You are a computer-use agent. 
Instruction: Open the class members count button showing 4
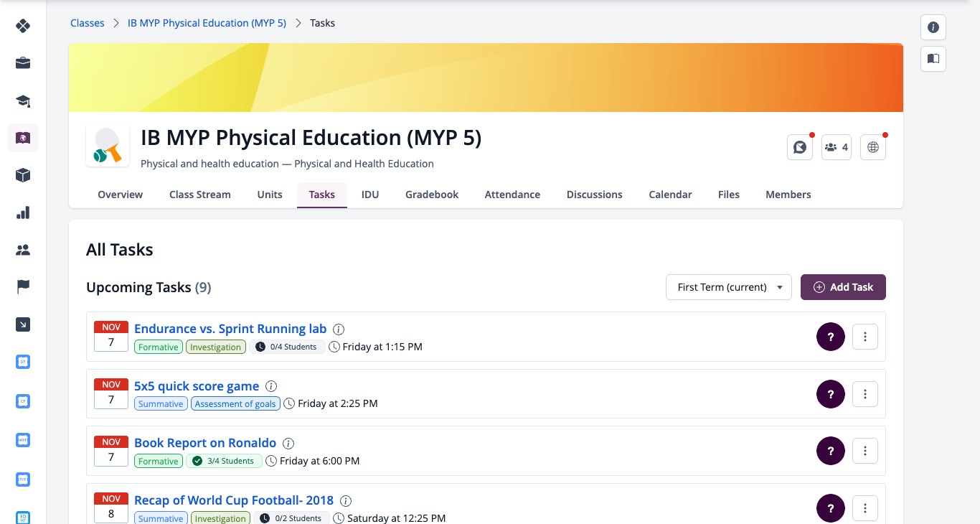point(837,147)
